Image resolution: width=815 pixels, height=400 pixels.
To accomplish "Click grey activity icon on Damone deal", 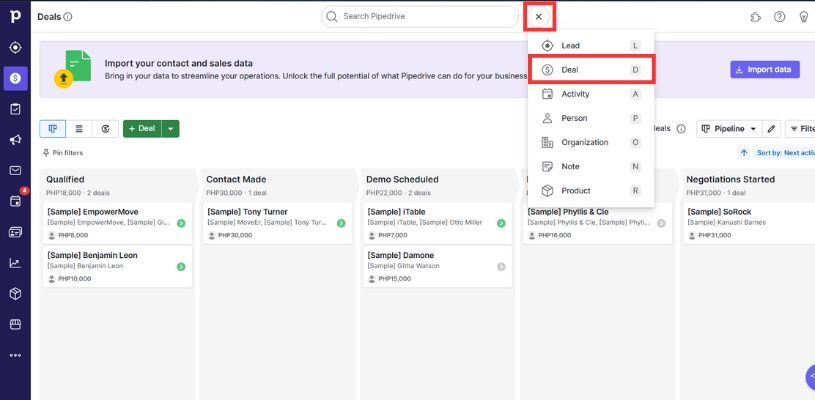I will pyautogui.click(x=501, y=267).
